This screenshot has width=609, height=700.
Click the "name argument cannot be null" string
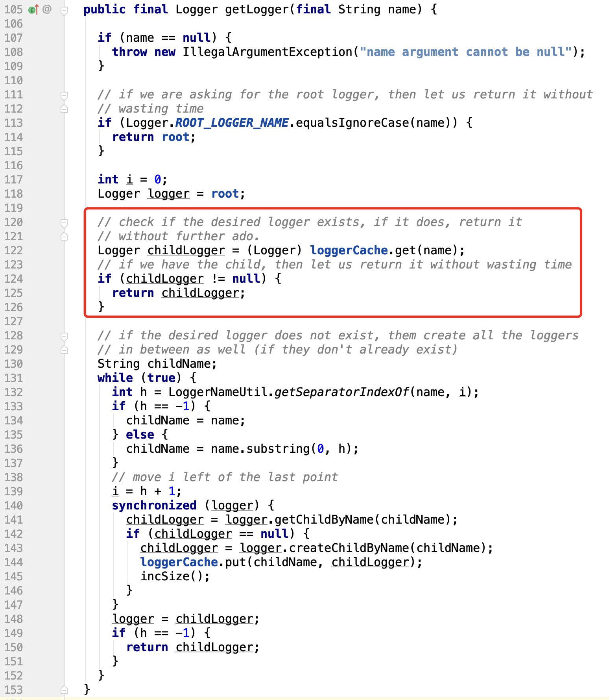pos(466,52)
